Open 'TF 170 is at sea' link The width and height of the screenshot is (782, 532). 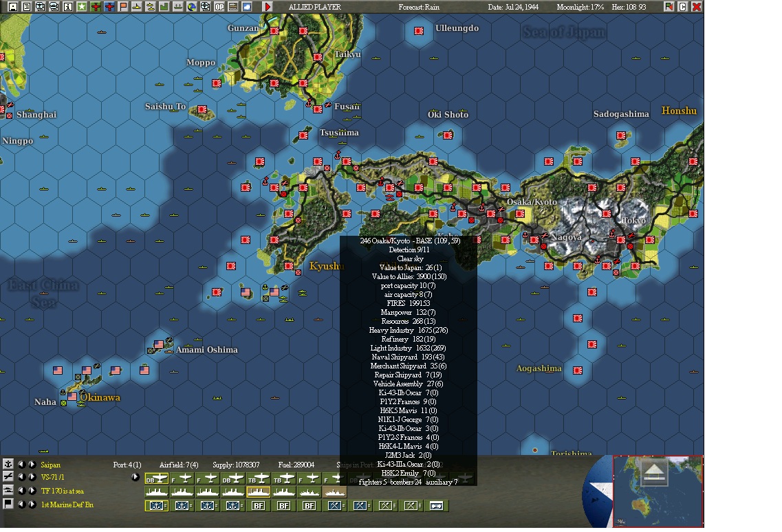click(63, 491)
